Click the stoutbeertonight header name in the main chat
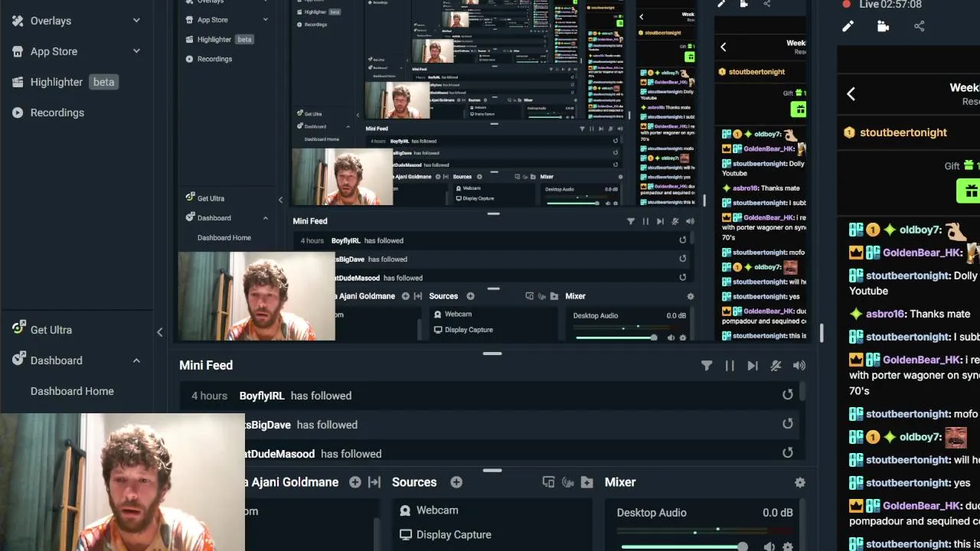980x551 pixels. pyautogui.click(x=903, y=132)
